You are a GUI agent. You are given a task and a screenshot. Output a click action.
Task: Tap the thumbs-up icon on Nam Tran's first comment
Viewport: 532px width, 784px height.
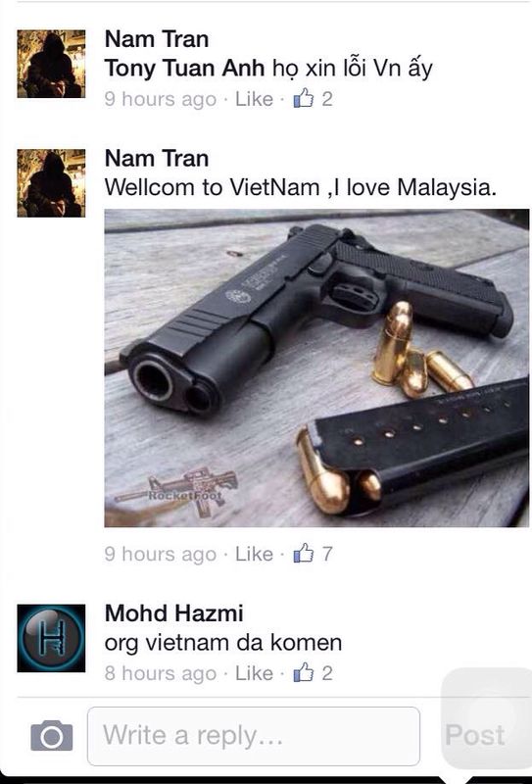pyautogui.click(x=304, y=99)
